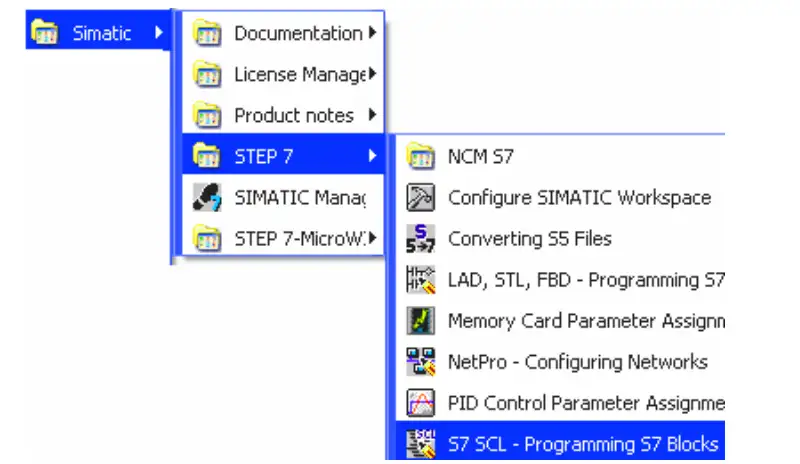Click the NCM S7 folder icon
The image size is (800, 464).
tap(420, 156)
